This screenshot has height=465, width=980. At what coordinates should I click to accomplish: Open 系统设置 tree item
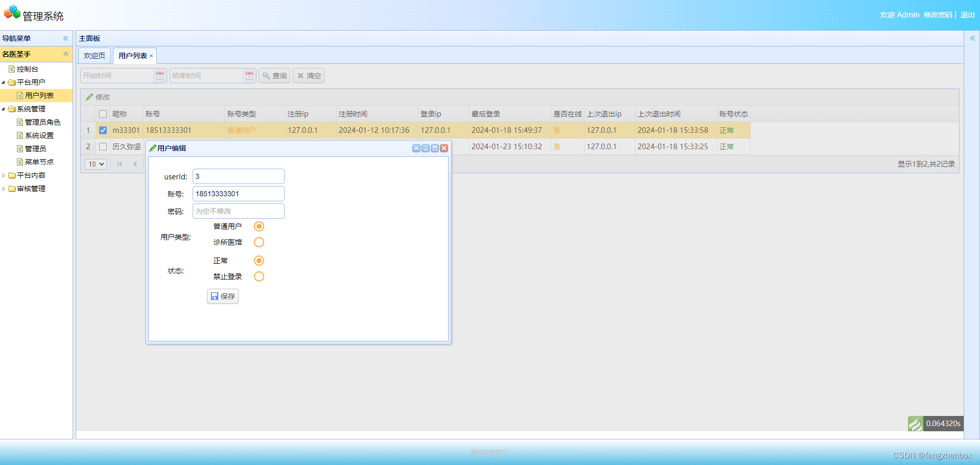pos(39,135)
